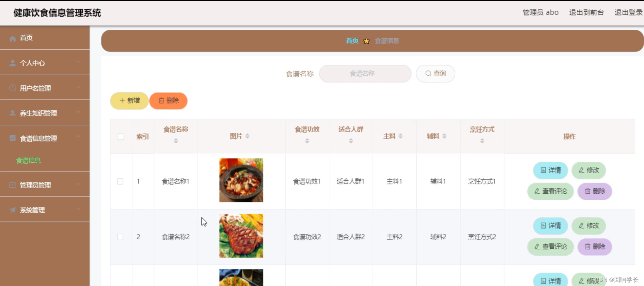This screenshot has height=286, width=644.
Task: Click the 食谱名称 search input field
Action: coord(365,74)
